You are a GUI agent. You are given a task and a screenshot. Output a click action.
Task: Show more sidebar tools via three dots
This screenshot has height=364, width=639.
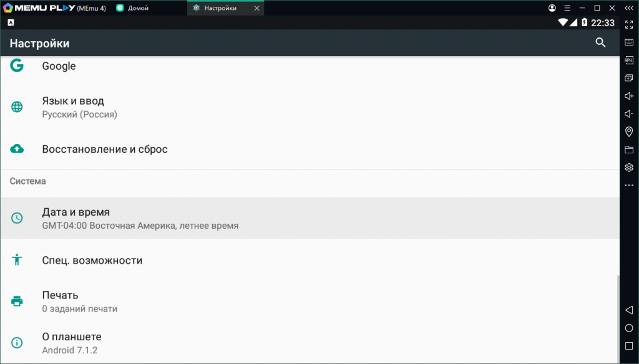629,185
